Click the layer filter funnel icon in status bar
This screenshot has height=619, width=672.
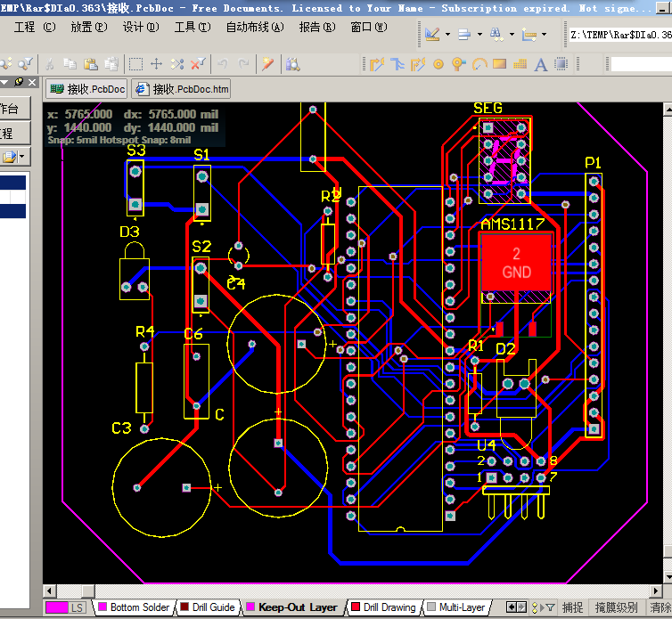pyautogui.click(x=550, y=607)
